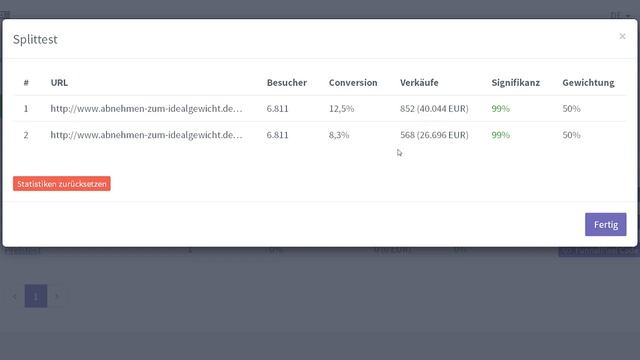Click visitor count 6.811 in row 2
The height and width of the screenshot is (360, 640).
278,135
